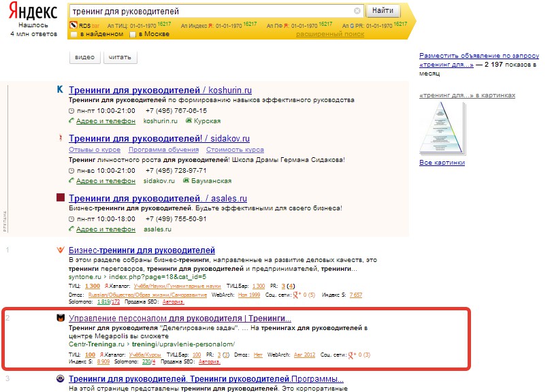Click the Google+ icon in syntone.ru stats row
Viewport: 552px width, 392px height.
[297, 295]
